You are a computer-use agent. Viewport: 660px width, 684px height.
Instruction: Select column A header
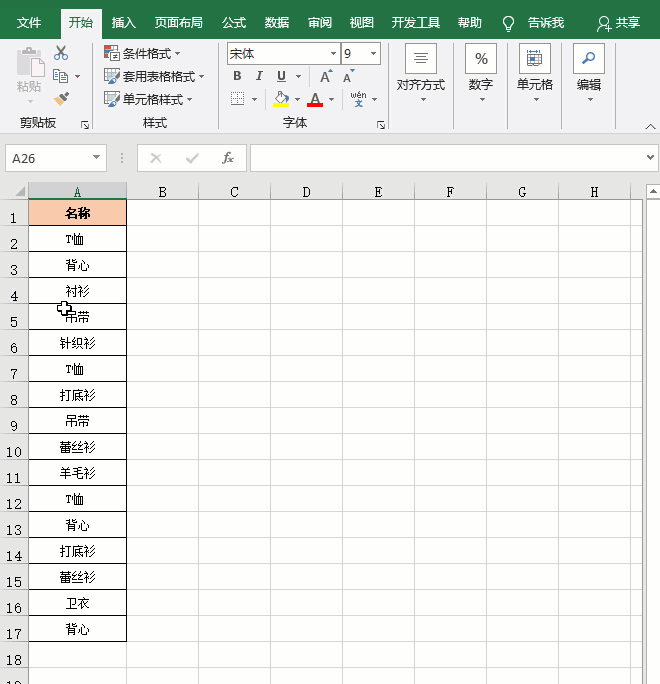point(78,192)
